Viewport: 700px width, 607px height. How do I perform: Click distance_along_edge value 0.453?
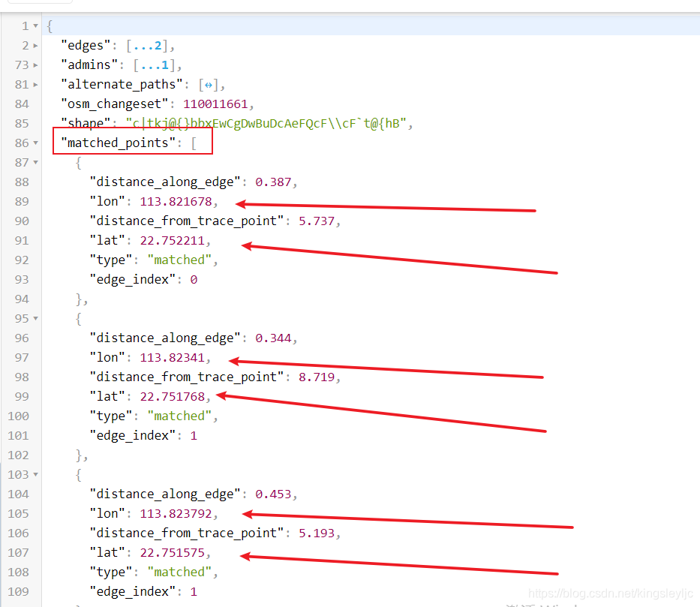pyautogui.click(x=273, y=494)
